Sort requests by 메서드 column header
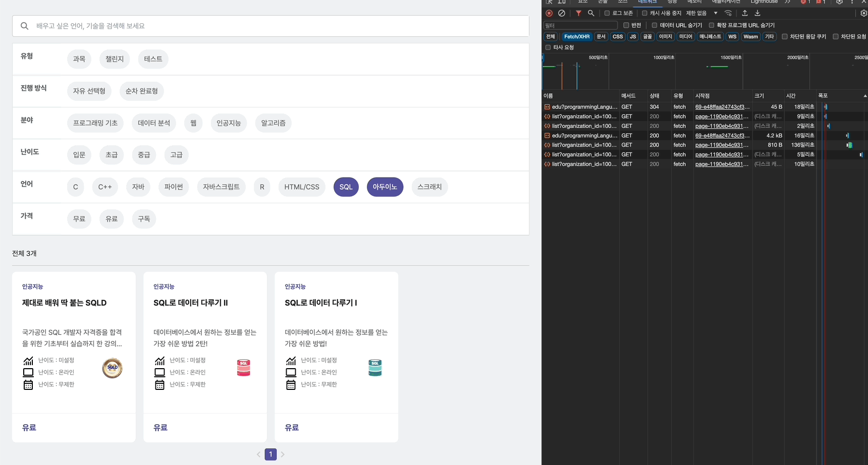Viewport: 868px width, 465px height. click(633, 96)
